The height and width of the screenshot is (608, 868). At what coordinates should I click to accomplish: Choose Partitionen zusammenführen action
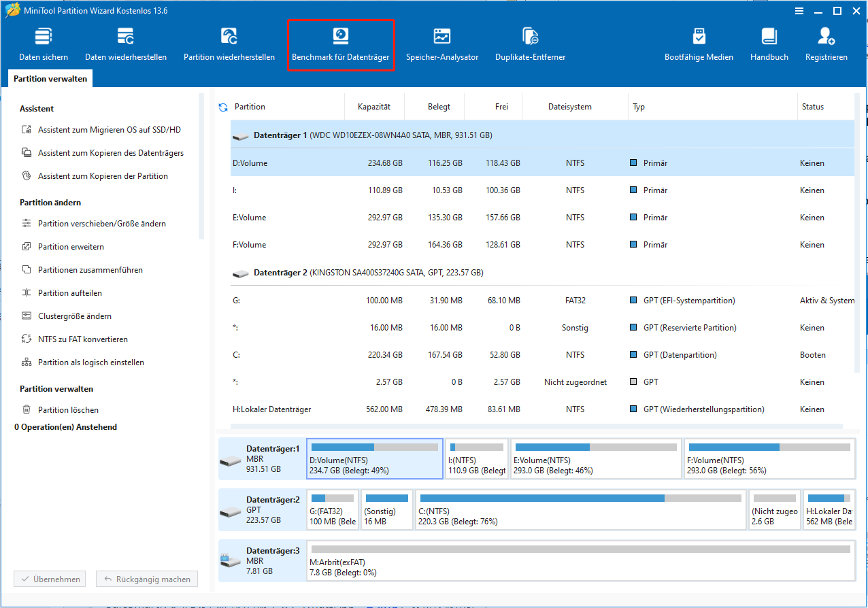tap(82, 270)
